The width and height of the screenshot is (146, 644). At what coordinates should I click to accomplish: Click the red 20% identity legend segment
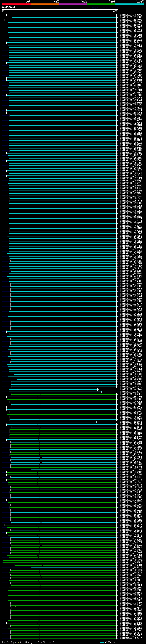point(16,4)
